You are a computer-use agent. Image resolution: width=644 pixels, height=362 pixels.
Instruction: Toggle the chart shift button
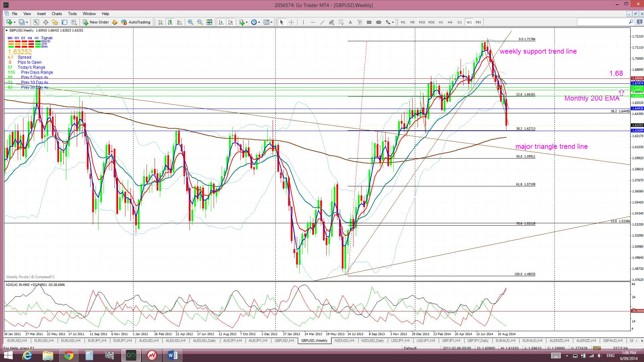click(x=230, y=22)
